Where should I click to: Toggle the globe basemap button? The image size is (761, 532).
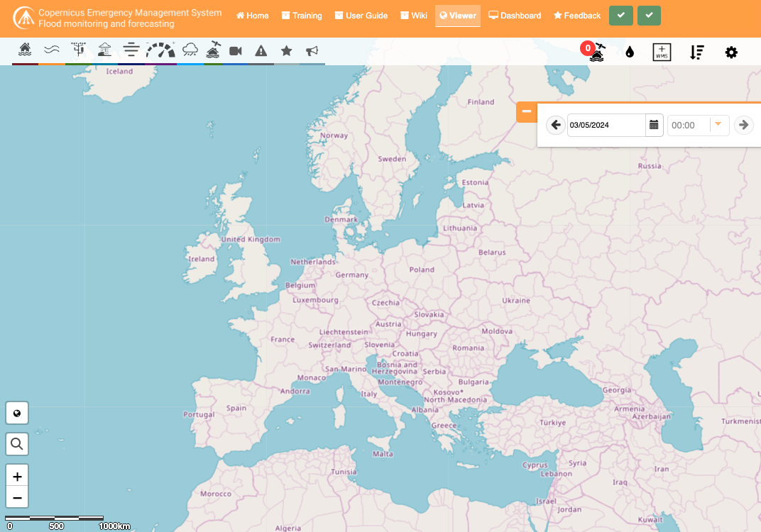[x=17, y=413]
